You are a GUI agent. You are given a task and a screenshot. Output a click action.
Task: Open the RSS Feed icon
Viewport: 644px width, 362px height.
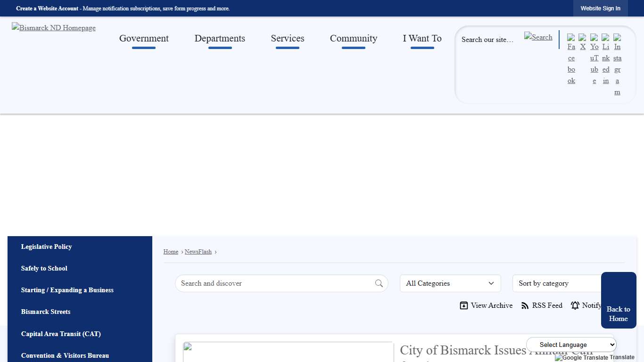pos(525,305)
